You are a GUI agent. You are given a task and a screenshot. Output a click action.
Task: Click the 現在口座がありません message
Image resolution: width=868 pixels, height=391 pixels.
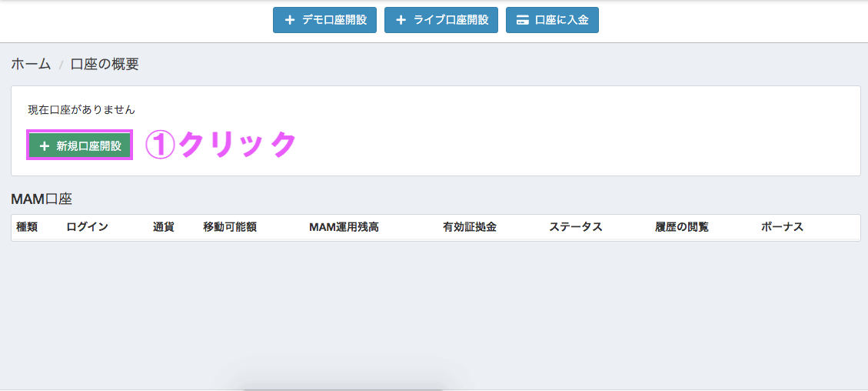[82, 109]
